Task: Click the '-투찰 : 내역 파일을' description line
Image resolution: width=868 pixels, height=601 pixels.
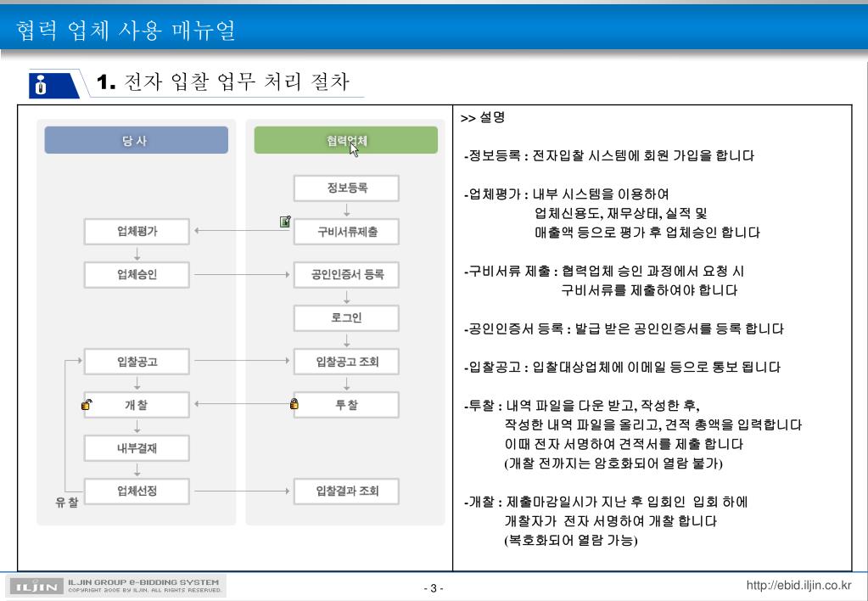Action: pos(582,406)
